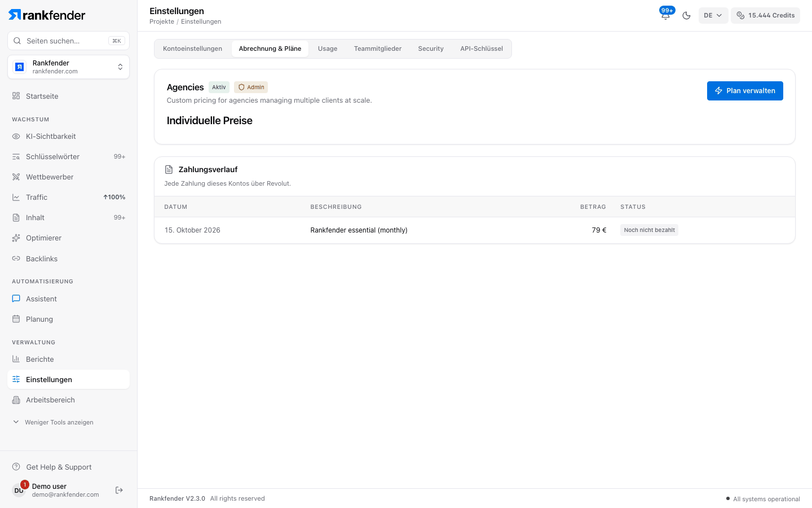Click the 79 € amount cell
This screenshot has height=508, width=812.
pyautogui.click(x=599, y=230)
